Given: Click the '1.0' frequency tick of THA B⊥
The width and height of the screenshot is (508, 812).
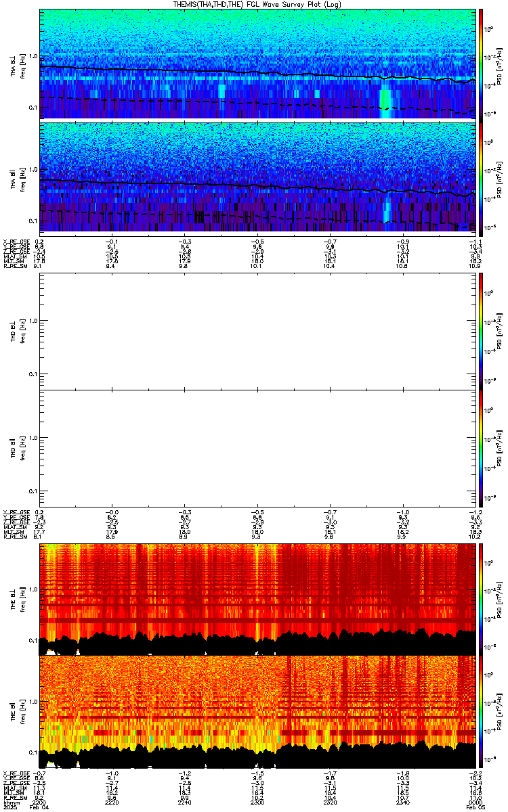Looking at the screenshot, I should tap(32, 56).
